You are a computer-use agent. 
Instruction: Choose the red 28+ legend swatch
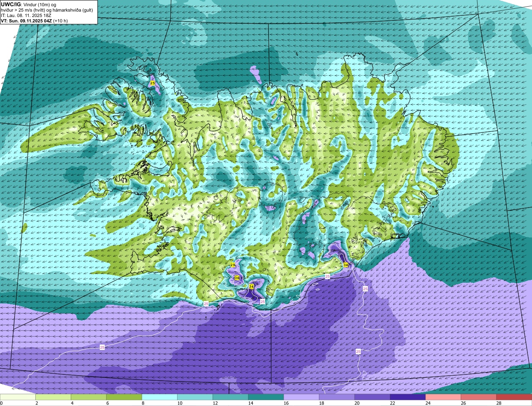point(514,397)
